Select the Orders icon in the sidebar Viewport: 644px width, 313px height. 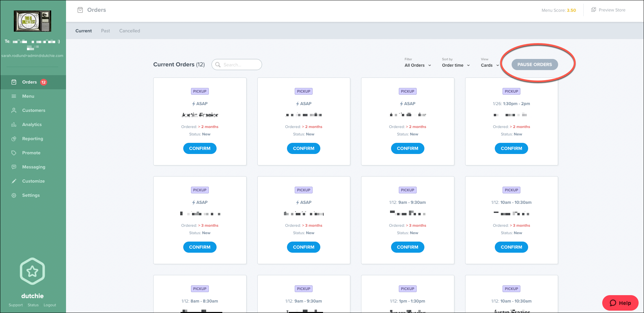point(13,82)
